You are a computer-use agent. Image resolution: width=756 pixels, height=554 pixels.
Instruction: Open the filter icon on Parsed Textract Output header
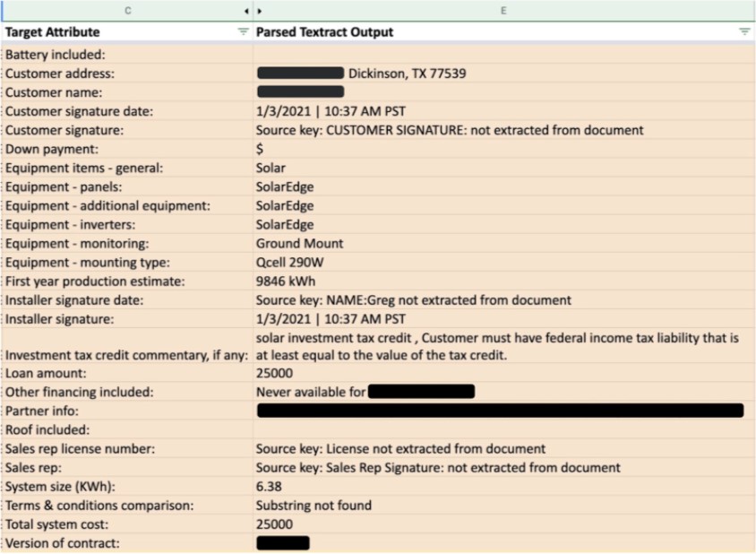click(744, 31)
